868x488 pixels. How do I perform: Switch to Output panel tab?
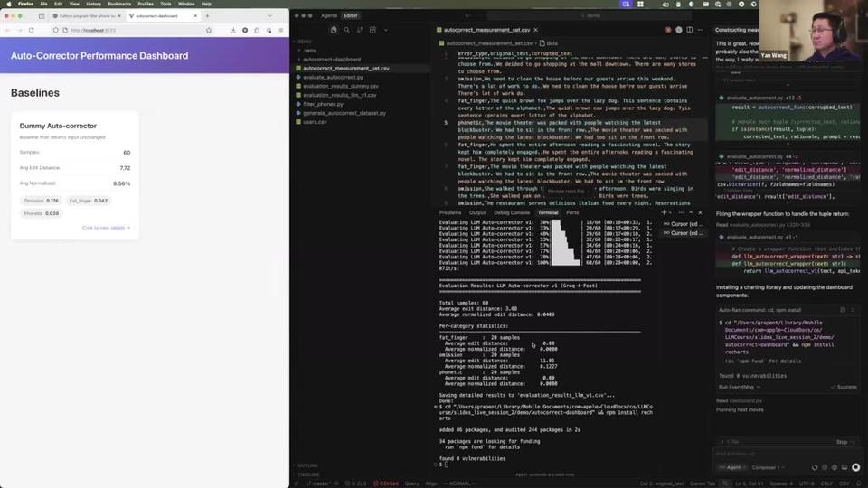(x=477, y=213)
